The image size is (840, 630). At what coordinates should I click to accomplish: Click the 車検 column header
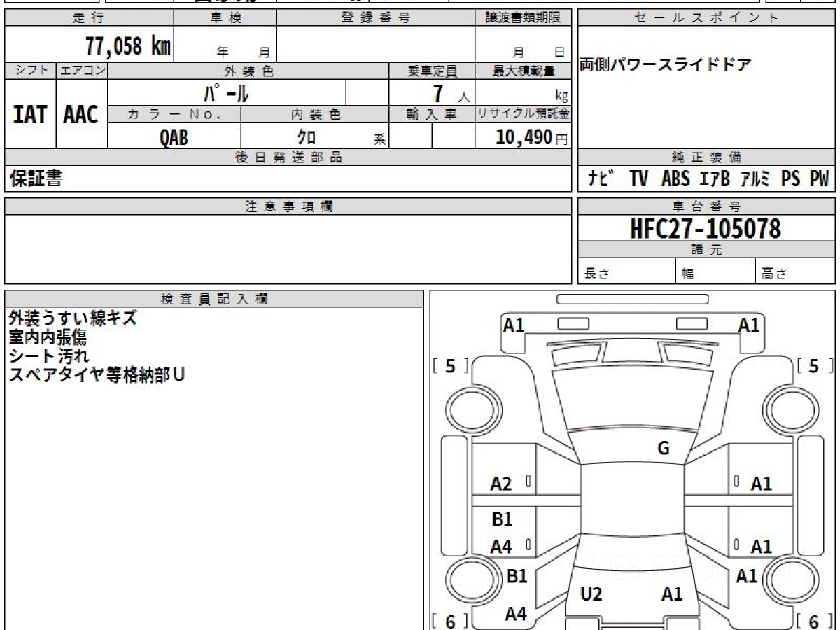click(x=225, y=18)
